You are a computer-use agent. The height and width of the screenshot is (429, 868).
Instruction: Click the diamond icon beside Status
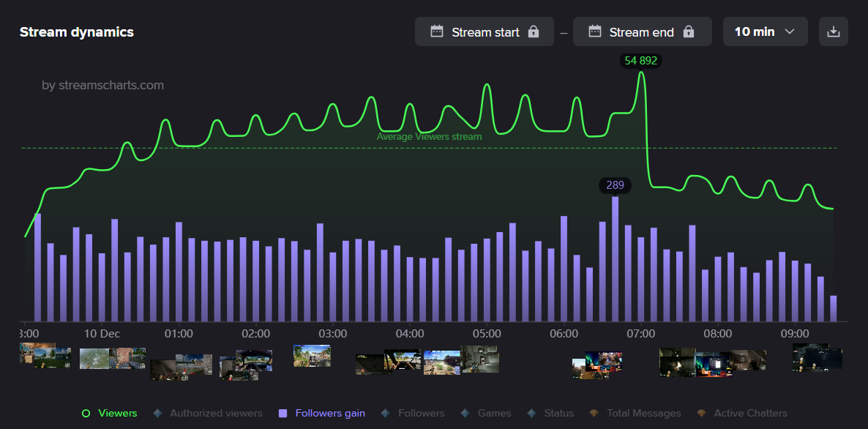[x=531, y=413]
